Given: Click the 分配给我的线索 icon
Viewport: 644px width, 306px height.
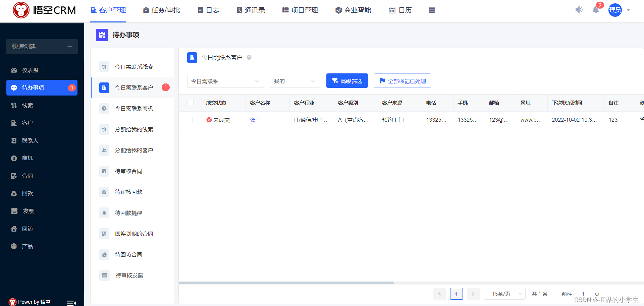Looking at the screenshot, I should pyautogui.click(x=104, y=129).
